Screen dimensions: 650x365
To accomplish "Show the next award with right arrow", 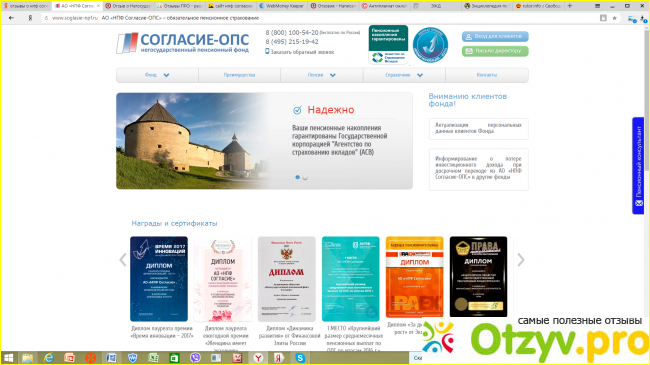I will coord(521,260).
